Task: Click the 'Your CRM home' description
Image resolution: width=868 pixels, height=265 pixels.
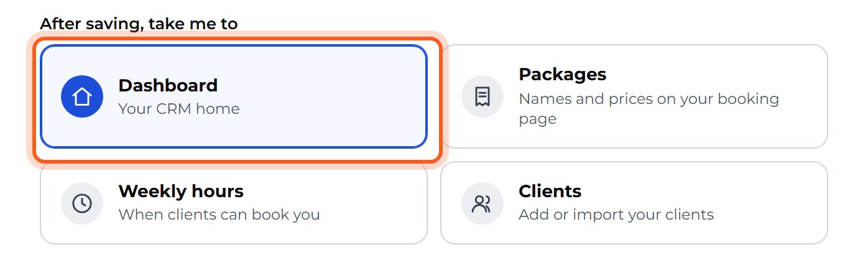Action: point(179,109)
